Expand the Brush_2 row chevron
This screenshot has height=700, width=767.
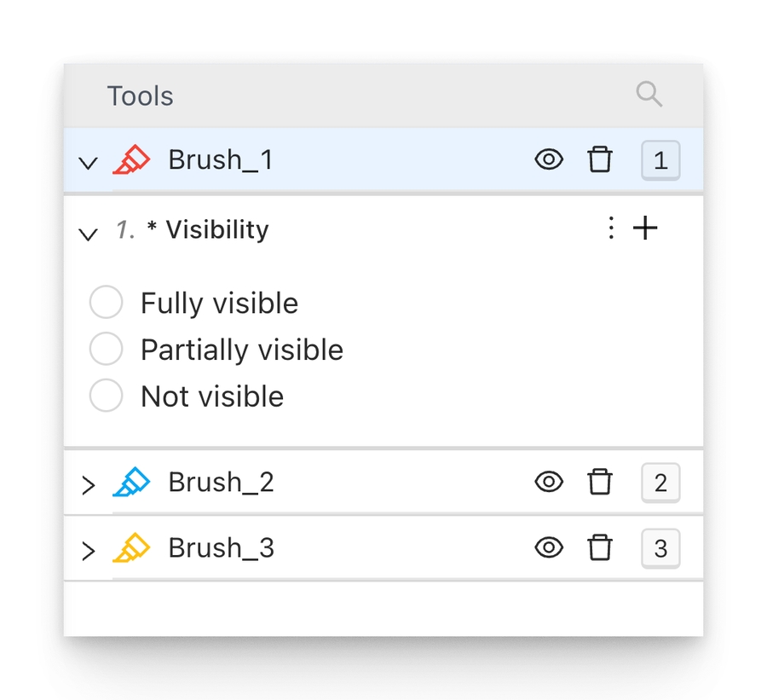point(88,485)
